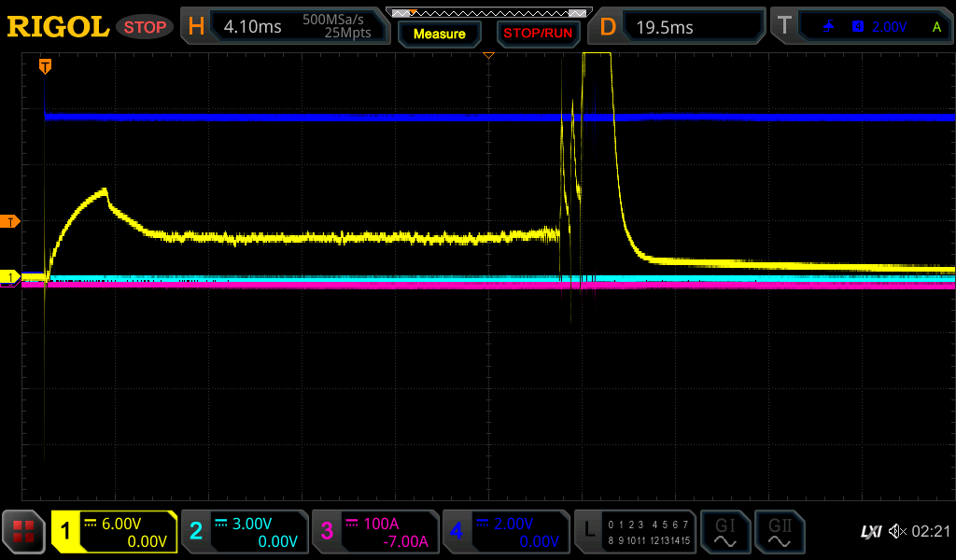956x560 pixels.
Task: Click the RIGOL logo
Action: tap(58, 27)
